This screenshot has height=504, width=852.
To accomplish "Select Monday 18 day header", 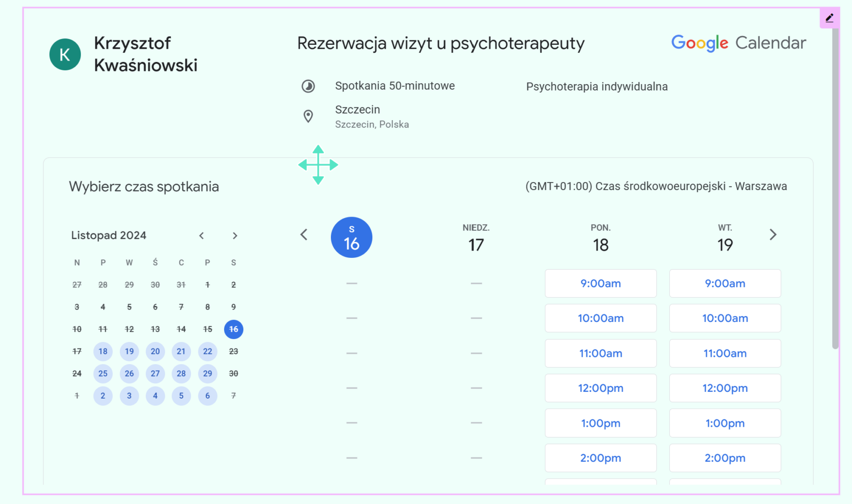I will point(601,238).
